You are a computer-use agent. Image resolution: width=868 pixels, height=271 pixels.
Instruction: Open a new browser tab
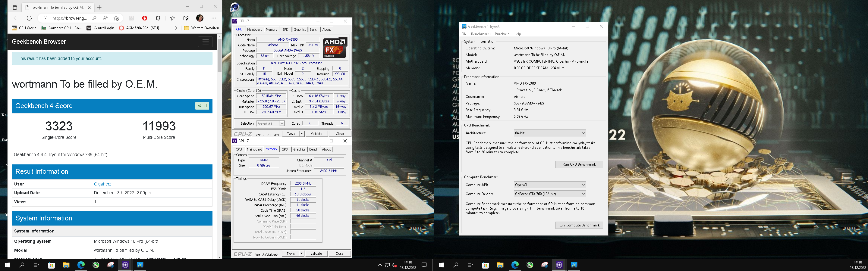tap(99, 8)
